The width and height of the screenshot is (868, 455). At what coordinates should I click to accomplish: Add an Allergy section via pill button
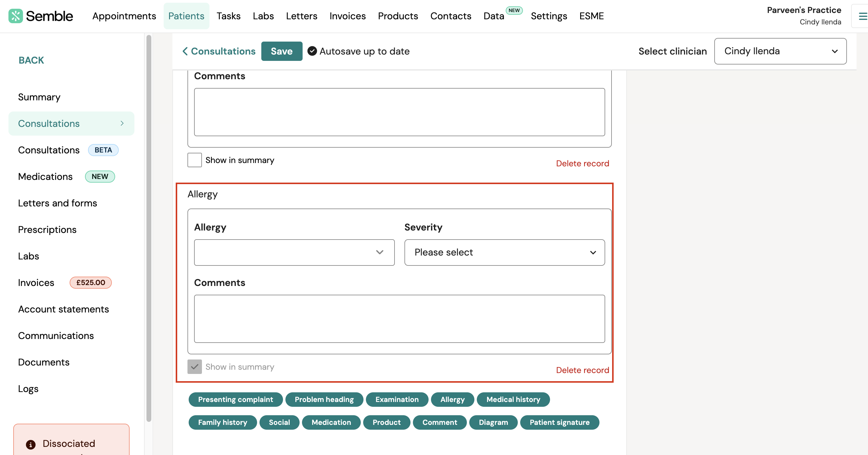pyautogui.click(x=452, y=400)
